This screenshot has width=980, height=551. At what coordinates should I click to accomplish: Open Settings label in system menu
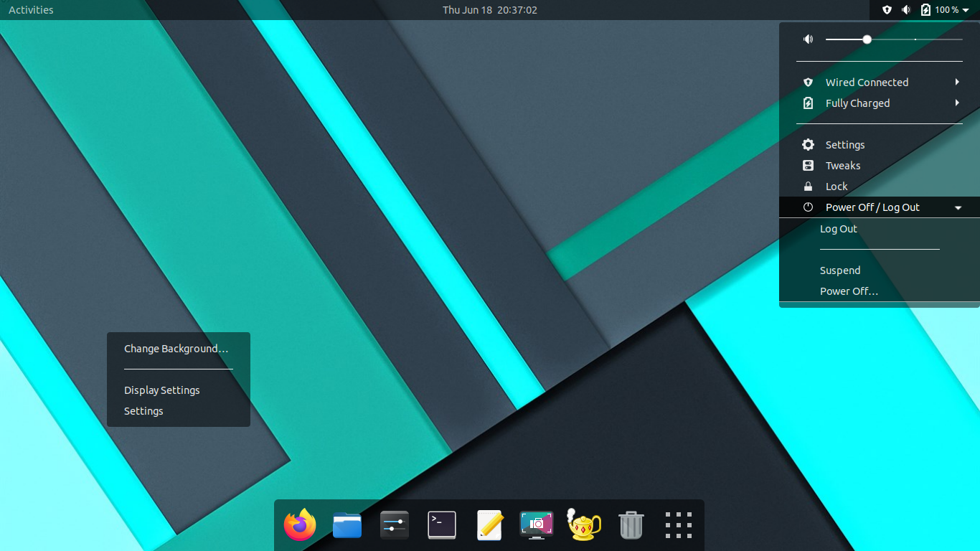click(x=845, y=145)
